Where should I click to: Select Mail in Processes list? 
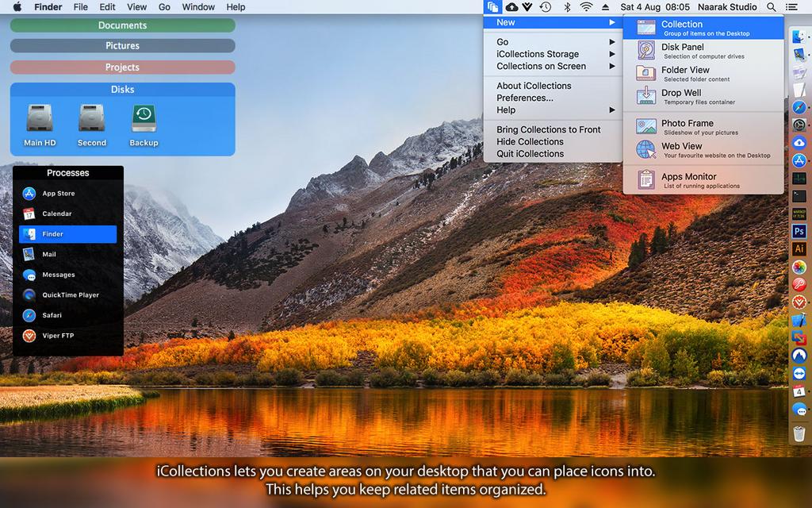tap(68, 254)
